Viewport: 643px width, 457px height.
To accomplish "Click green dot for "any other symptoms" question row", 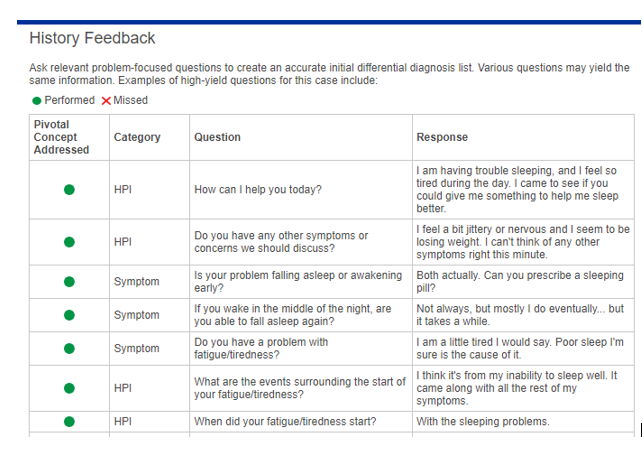I will pyautogui.click(x=69, y=241).
